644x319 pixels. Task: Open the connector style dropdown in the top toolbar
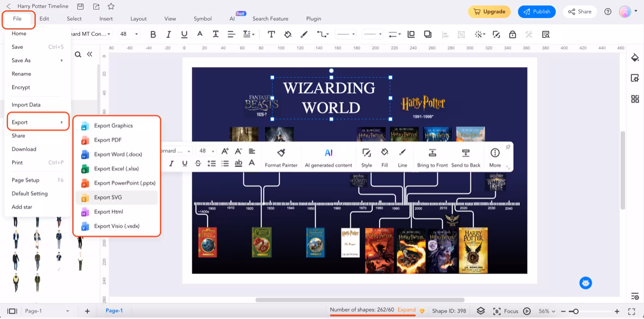click(322, 34)
